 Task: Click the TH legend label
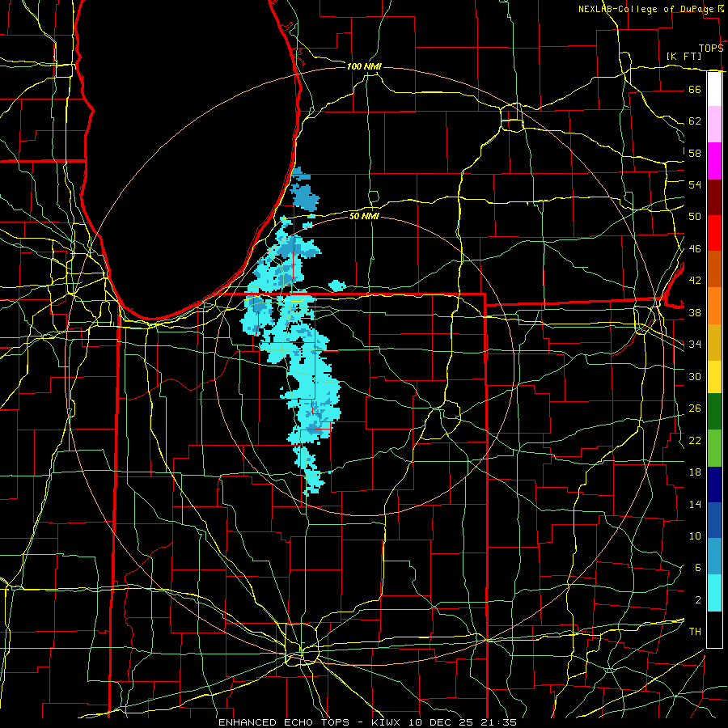(x=695, y=632)
